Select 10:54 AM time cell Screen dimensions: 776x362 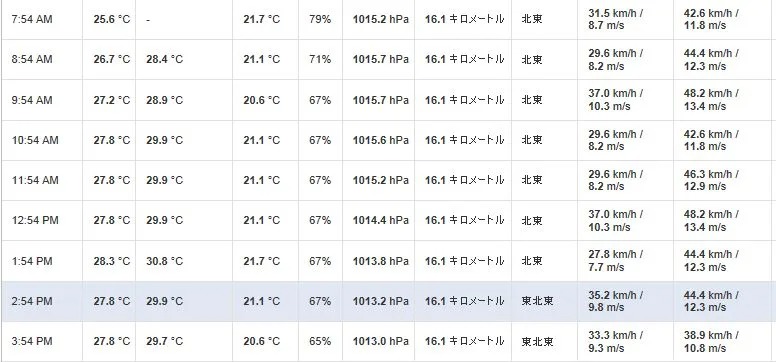pyautogui.click(x=35, y=140)
